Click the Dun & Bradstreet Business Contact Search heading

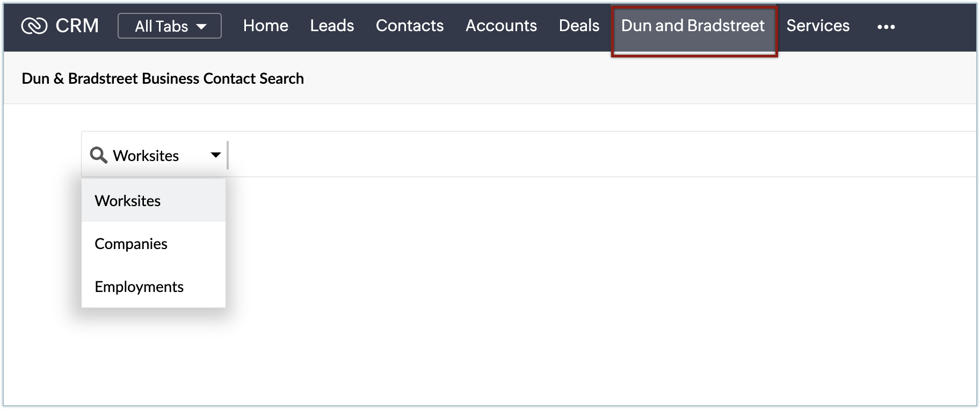163,78
